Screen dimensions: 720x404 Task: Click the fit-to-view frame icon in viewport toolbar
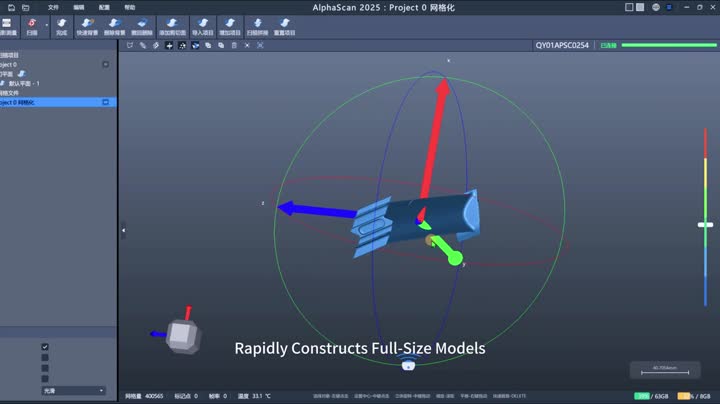click(260, 45)
